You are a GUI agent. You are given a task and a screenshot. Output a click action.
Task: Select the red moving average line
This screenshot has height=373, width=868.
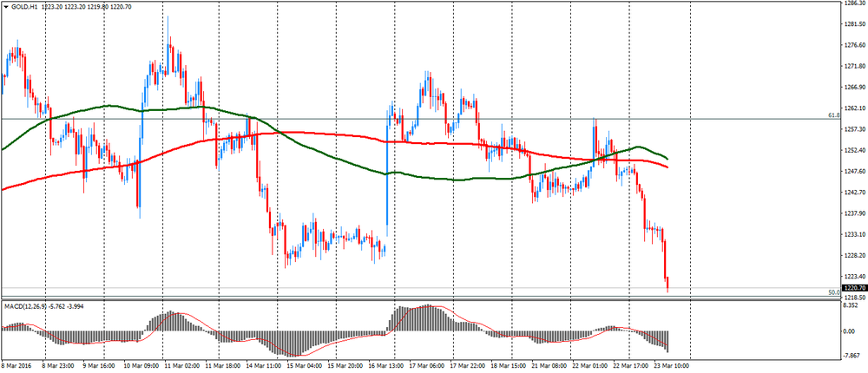(347, 135)
